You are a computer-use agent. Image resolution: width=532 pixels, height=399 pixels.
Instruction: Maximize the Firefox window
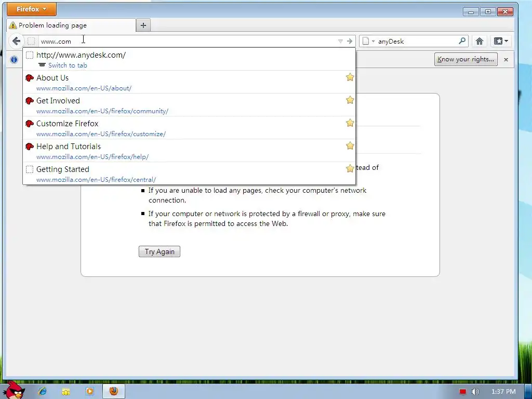[x=488, y=12]
